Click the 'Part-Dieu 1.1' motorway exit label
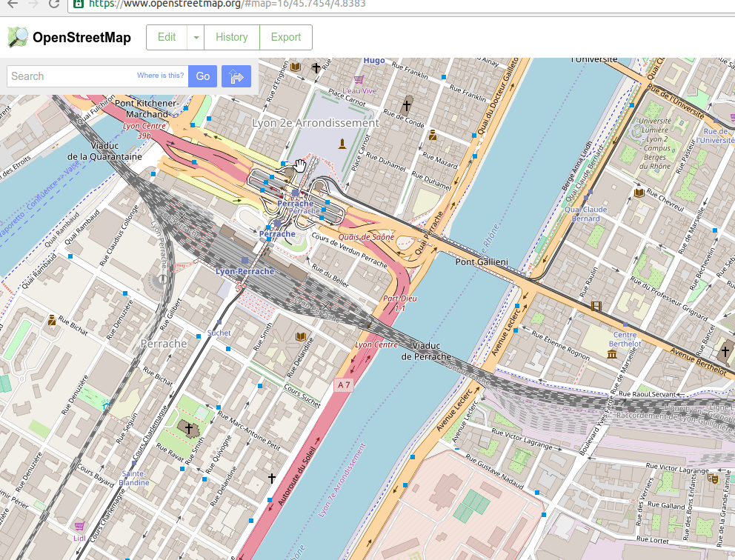The image size is (735, 560). (x=400, y=303)
